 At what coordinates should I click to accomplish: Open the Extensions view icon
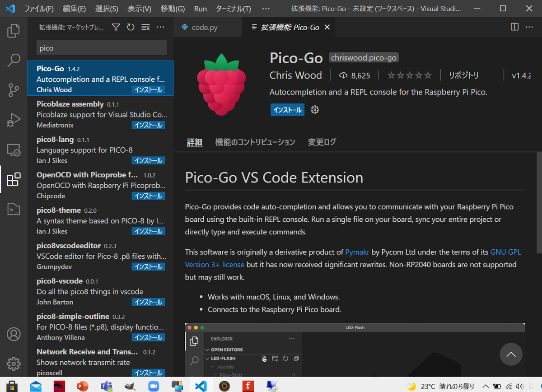pos(14,179)
